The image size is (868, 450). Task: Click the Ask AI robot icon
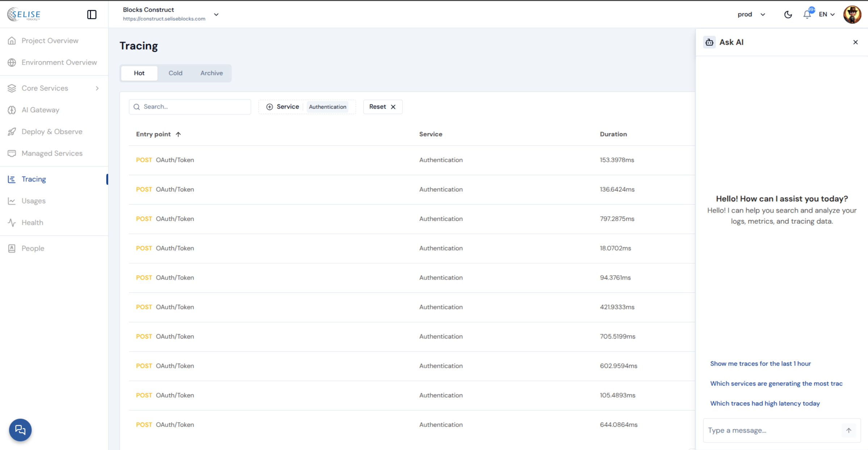coord(709,42)
